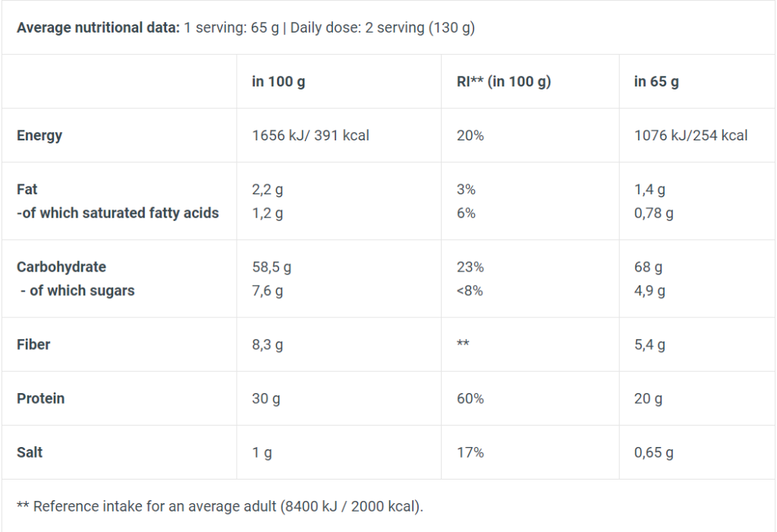This screenshot has height=532, width=777.
Task: Click the 'Average nutritional data' heading text
Action: point(98,28)
